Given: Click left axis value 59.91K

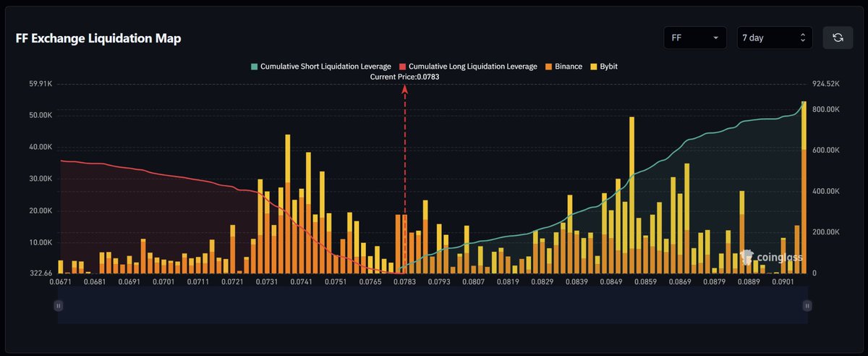Looking at the screenshot, I should point(40,84).
